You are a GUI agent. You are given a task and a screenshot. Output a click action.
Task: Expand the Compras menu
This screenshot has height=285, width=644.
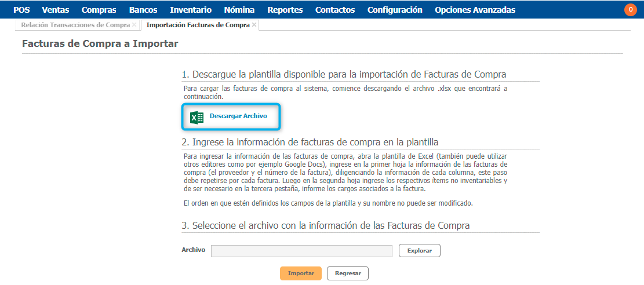[x=99, y=10]
